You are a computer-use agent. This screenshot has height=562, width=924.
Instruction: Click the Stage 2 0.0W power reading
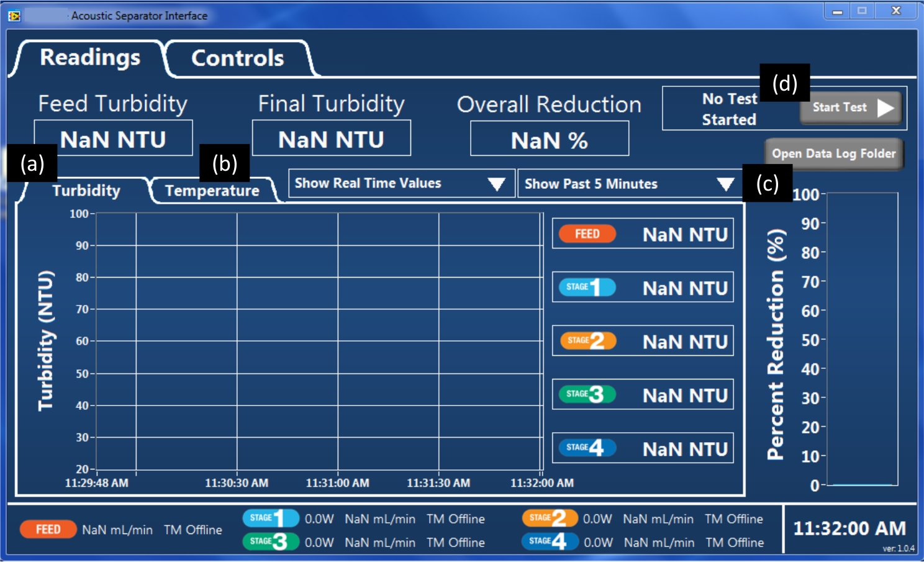tap(597, 519)
